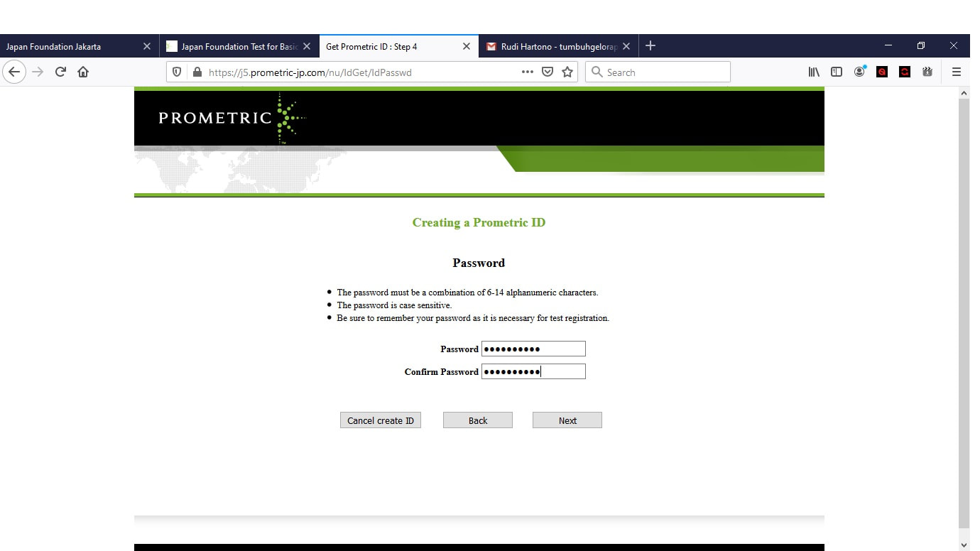Click the Prometric logo
This screenshot has height=551, width=980.
pos(232,118)
